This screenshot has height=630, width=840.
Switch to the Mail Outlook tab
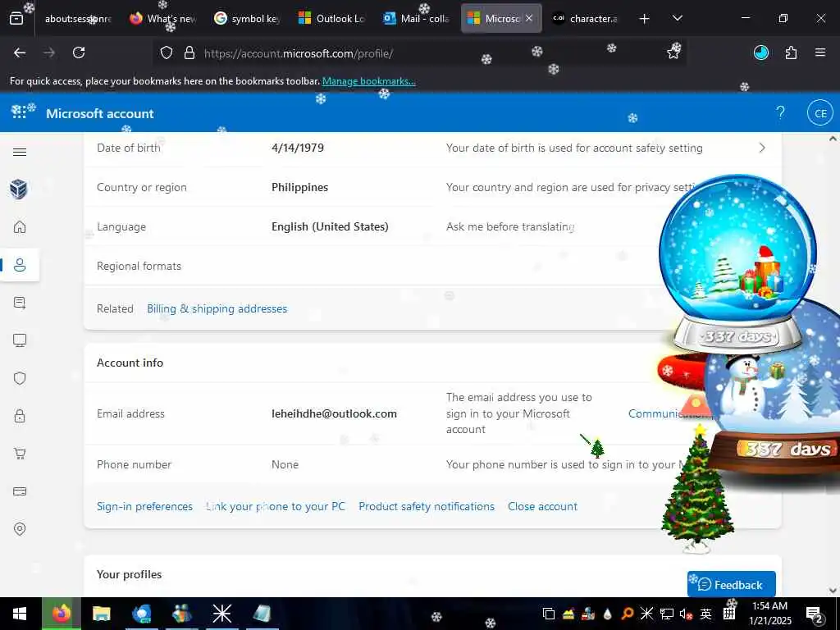(417, 19)
